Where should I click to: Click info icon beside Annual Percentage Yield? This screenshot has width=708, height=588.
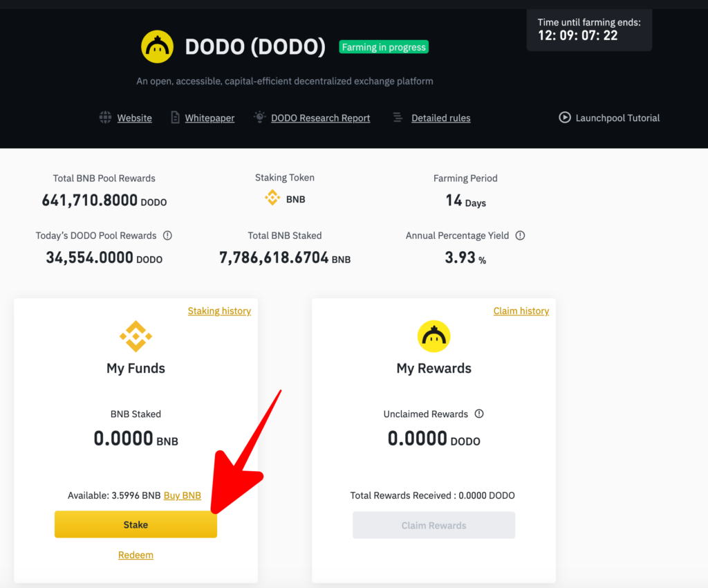[x=520, y=236]
